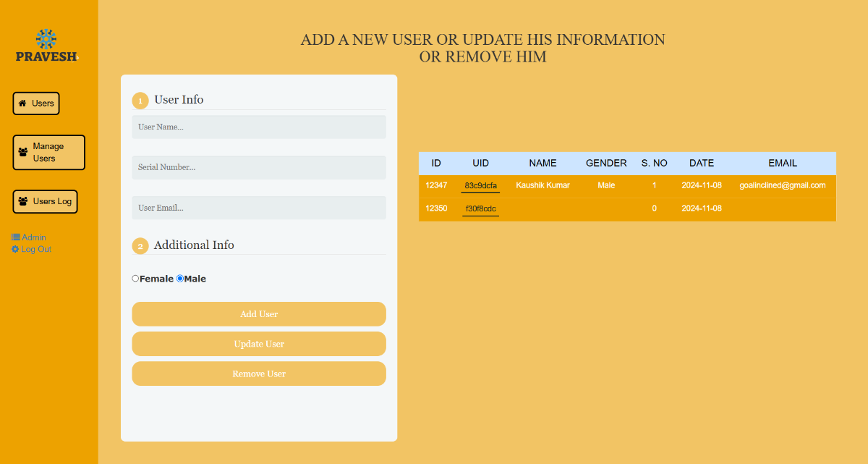This screenshot has width=868, height=464.
Task: Select UID f30f8cdc in the table
Action: [x=480, y=209]
